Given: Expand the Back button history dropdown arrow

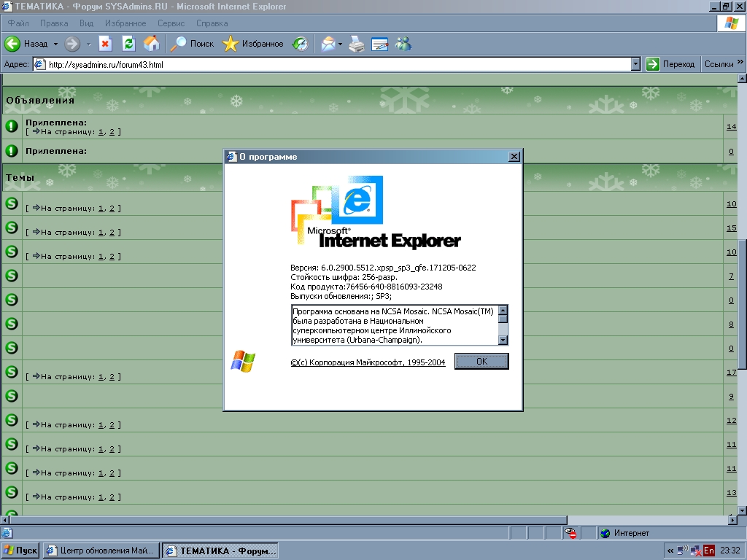Looking at the screenshot, I should click(55, 44).
